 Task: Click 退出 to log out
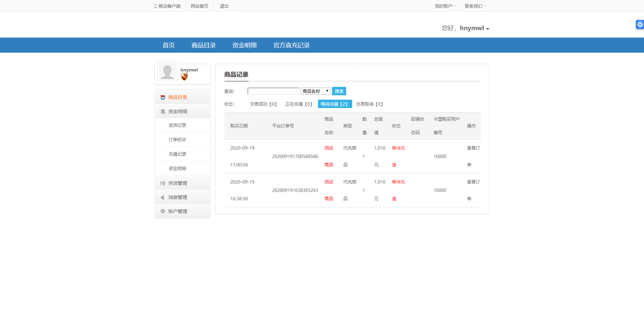click(224, 6)
